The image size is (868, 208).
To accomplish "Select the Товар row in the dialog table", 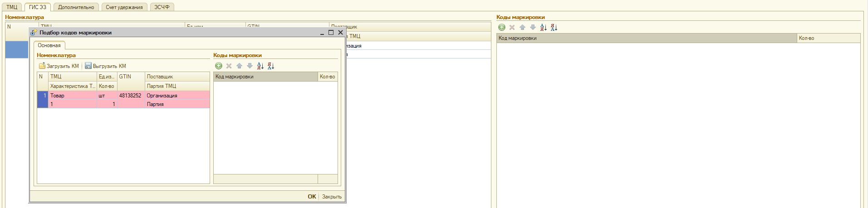I will [73, 96].
